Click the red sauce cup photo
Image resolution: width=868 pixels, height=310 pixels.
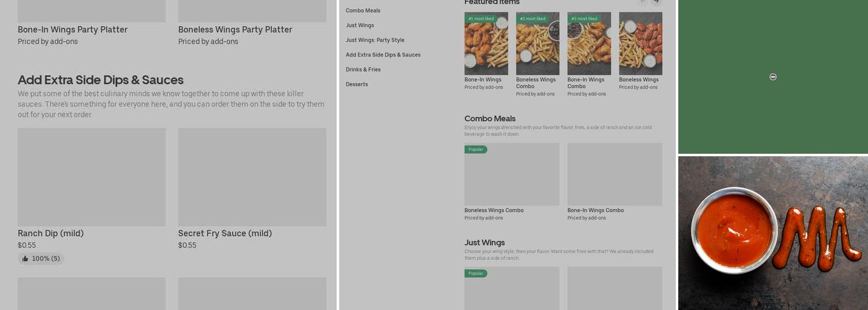coord(735,231)
